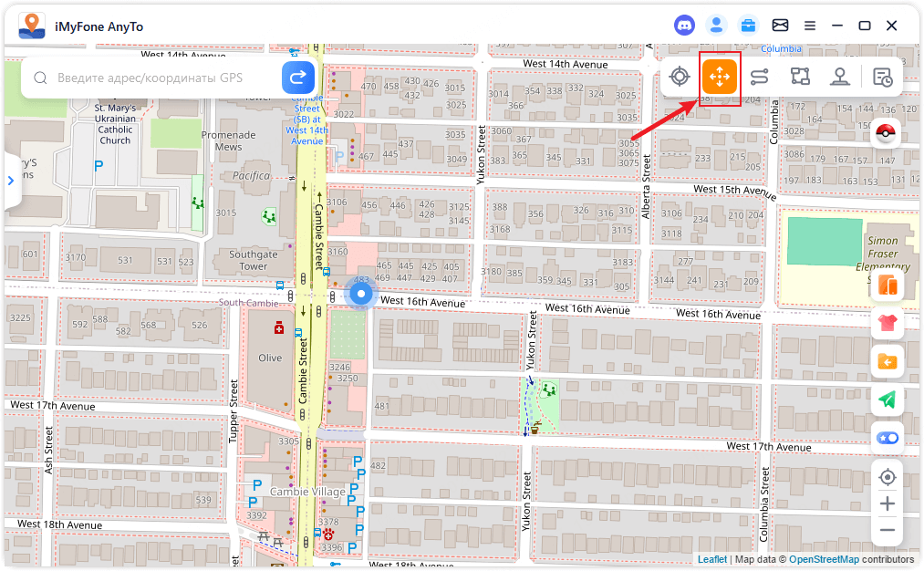Click the green school field at Simon Fraser
Screen dimensions: 924x571
(825, 241)
